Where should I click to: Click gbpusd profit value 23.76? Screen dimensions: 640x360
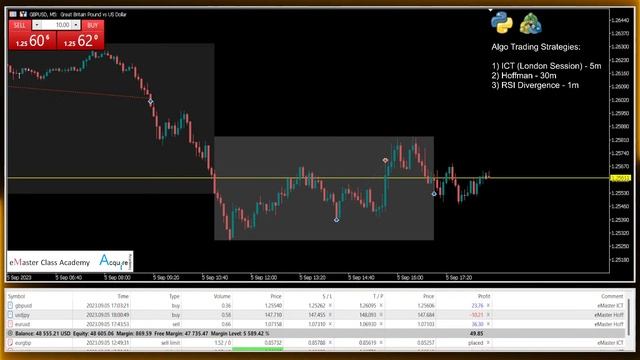(x=477, y=305)
